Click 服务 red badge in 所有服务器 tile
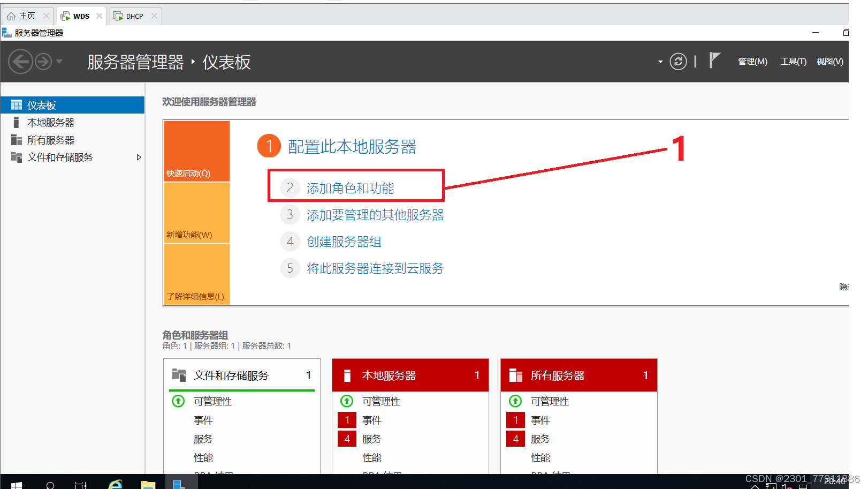 pyautogui.click(x=515, y=439)
